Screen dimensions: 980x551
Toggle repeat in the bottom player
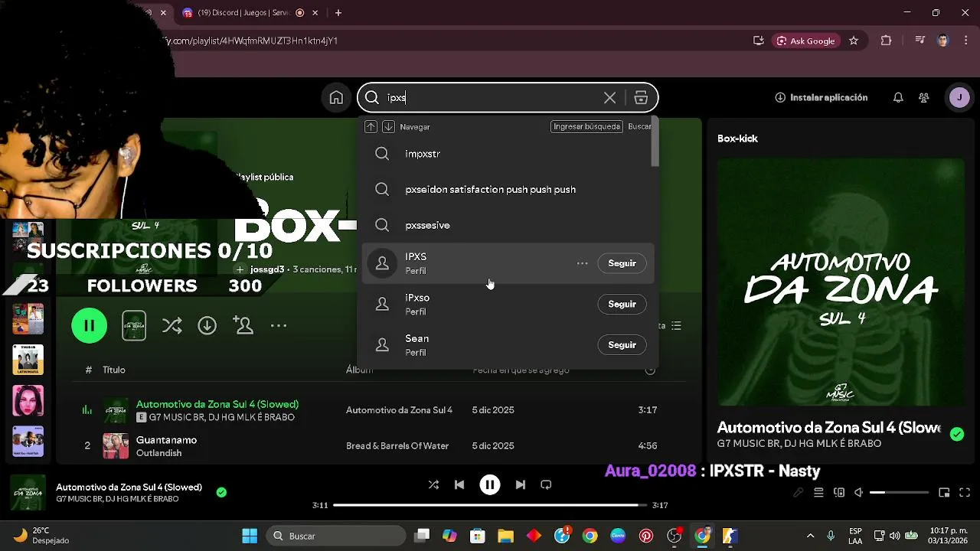click(x=546, y=484)
